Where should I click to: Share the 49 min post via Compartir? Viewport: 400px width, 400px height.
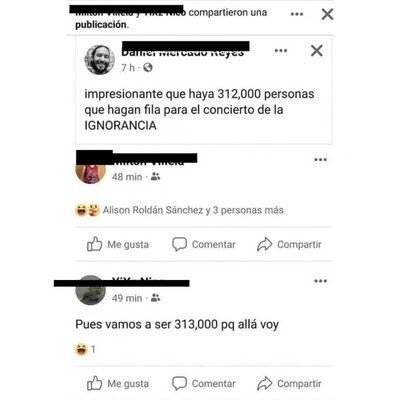pos(289,384)
